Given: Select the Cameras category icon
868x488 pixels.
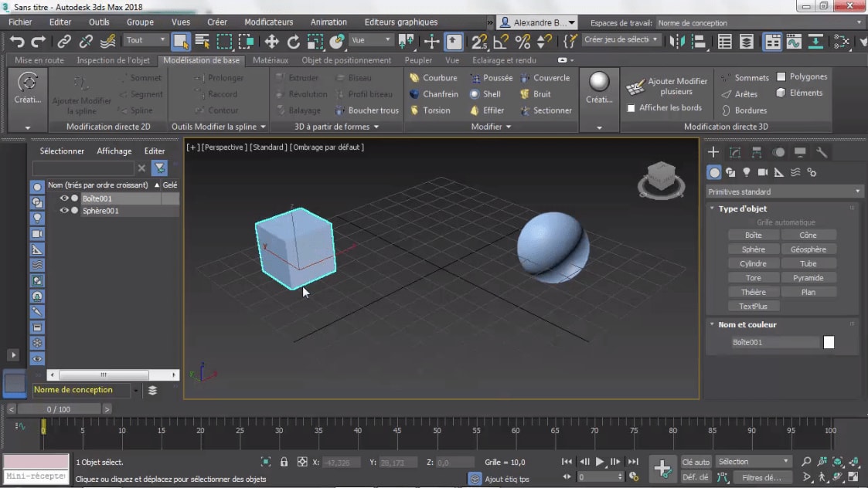Looking at the screenshot, I should pos(763,173).
